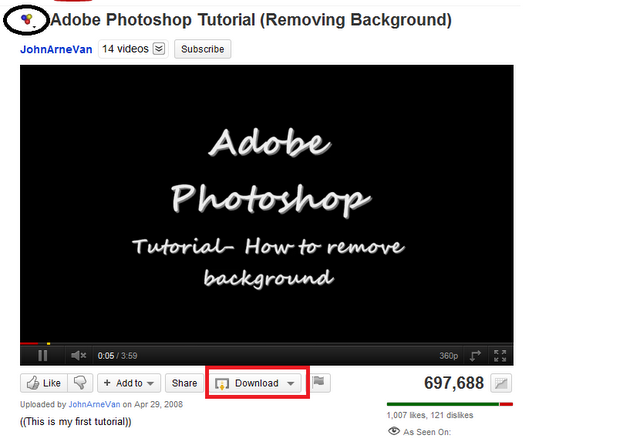Viewport: 640px width, 442px height.
Task: Enter fullscreen mode
Action: pyautogui.click(x=500, y=355)
